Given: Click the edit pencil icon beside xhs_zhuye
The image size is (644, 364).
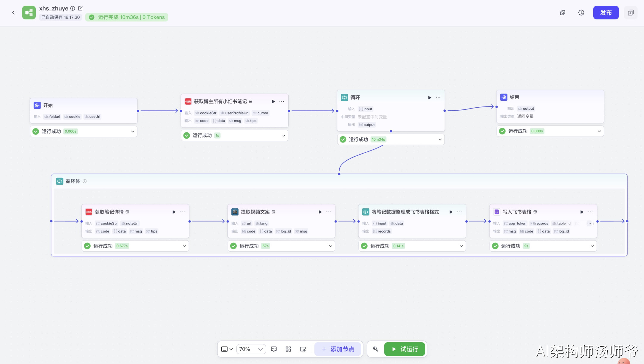Looking at the screenshot, I should tap(80, 8).
